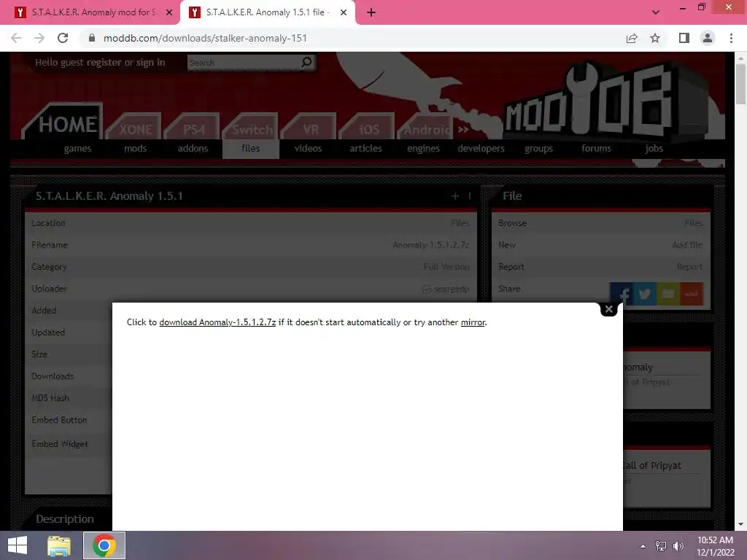747x560 pixels.
Task: Open the addons menu item
Action: pyautogui.click(x=193, y=149)
